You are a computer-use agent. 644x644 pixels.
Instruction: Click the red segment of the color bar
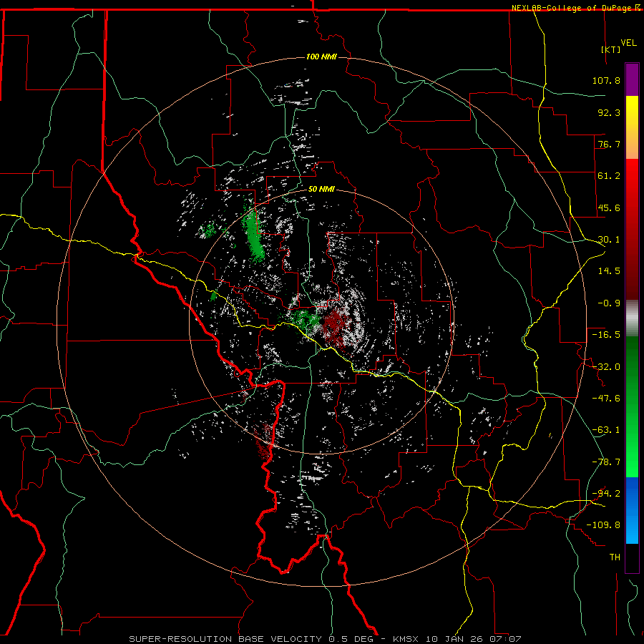tap(632, 229)
